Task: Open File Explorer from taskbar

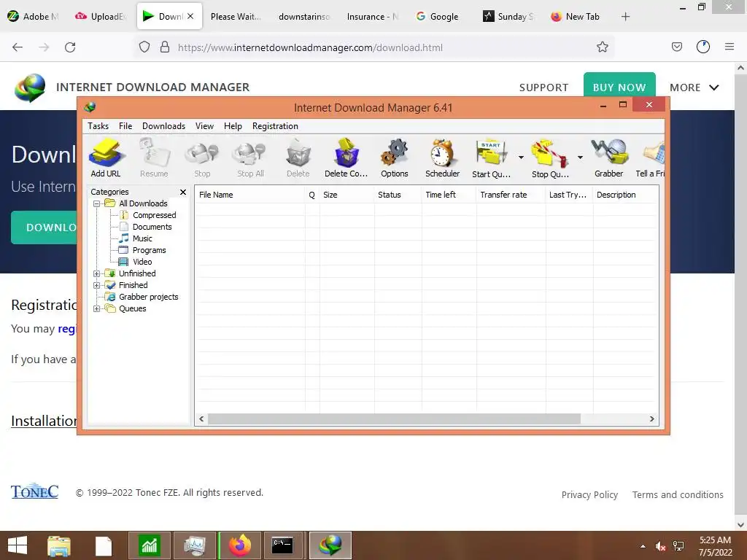Action: click(x=58, y=545)
